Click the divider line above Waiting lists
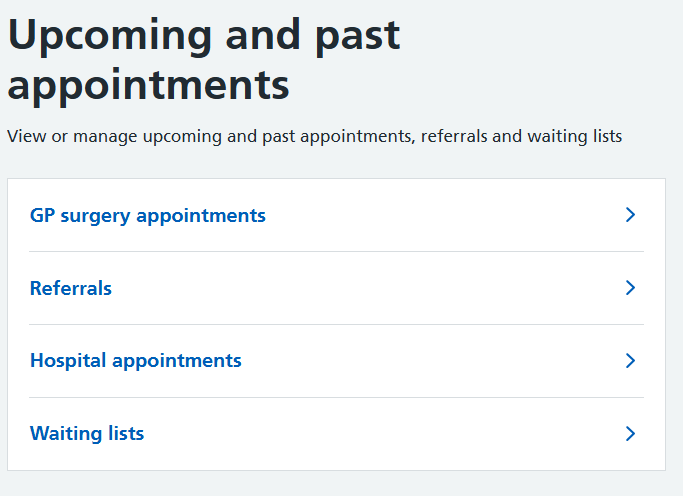This screenshot has height=496, width=683. point(336,398)
